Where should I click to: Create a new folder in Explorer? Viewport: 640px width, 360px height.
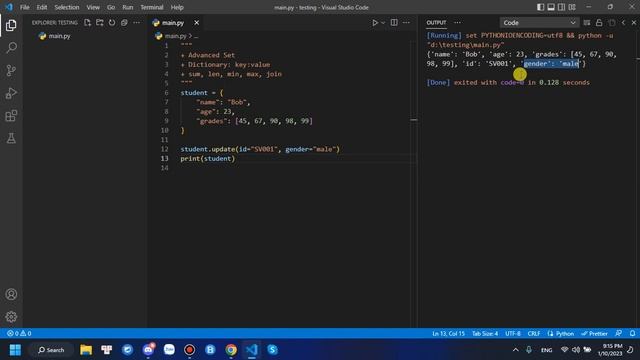100,23
